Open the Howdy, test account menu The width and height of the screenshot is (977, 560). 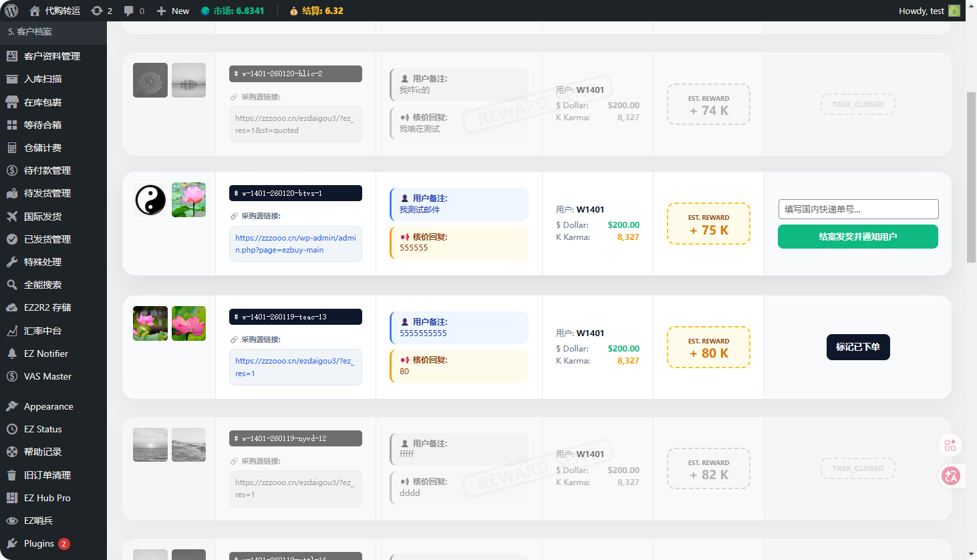[x=921, y=11]
